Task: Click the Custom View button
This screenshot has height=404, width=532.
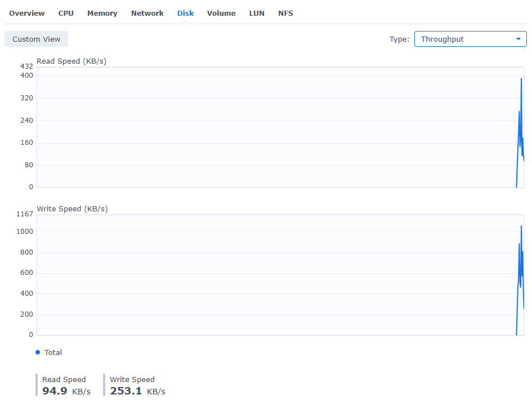Action: 36,39
